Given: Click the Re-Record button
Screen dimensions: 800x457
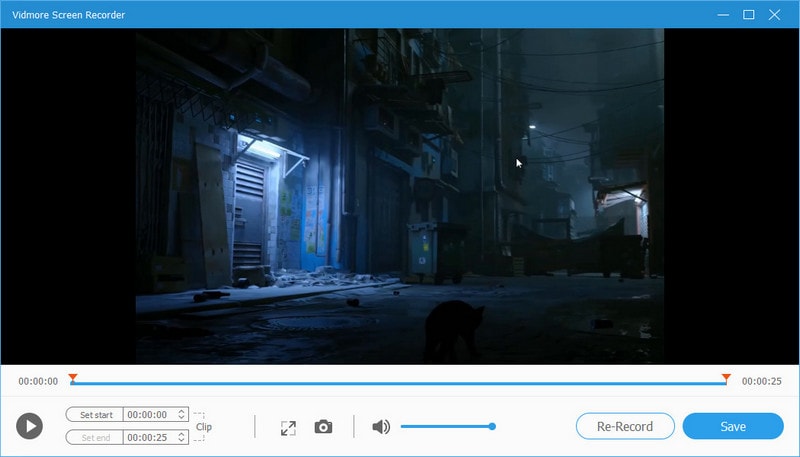Looking at the screenshot, I should tap(625, 426).
